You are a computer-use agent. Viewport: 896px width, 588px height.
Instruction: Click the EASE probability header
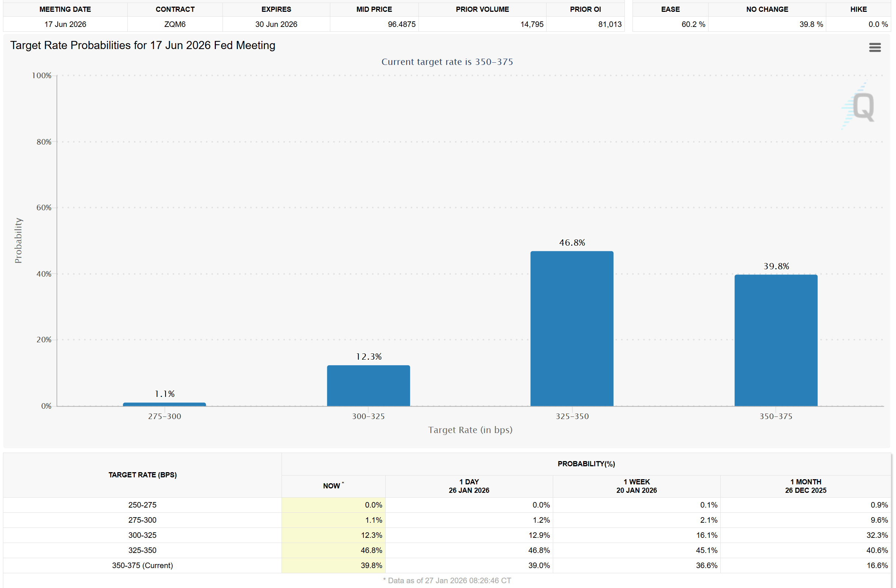(670, 10)
